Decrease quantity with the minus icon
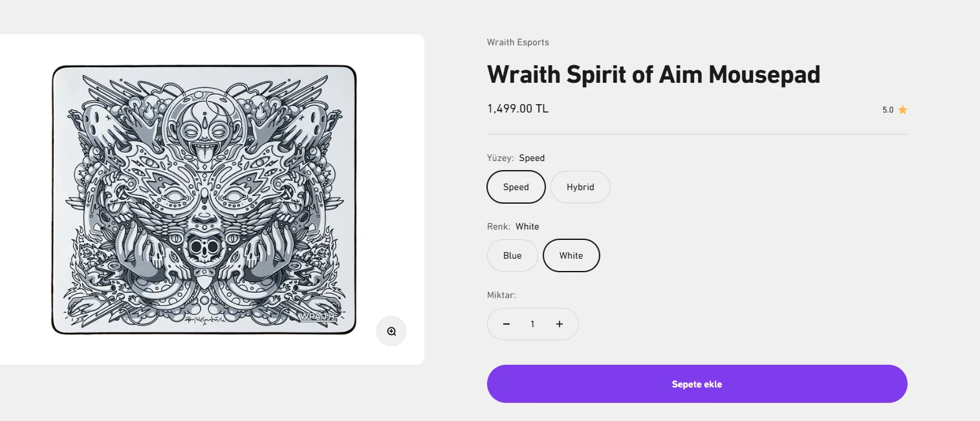 [506, 324]
